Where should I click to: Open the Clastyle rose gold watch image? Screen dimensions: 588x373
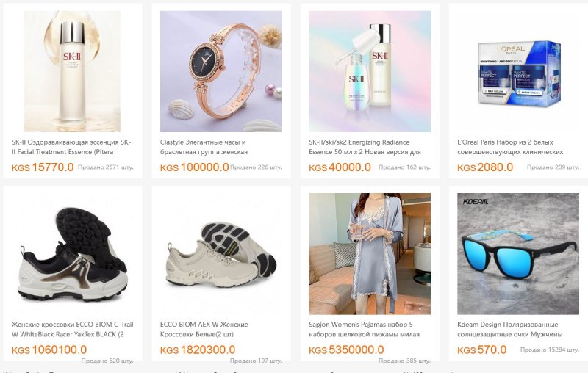pyautogui.click(x=221, y=71)
